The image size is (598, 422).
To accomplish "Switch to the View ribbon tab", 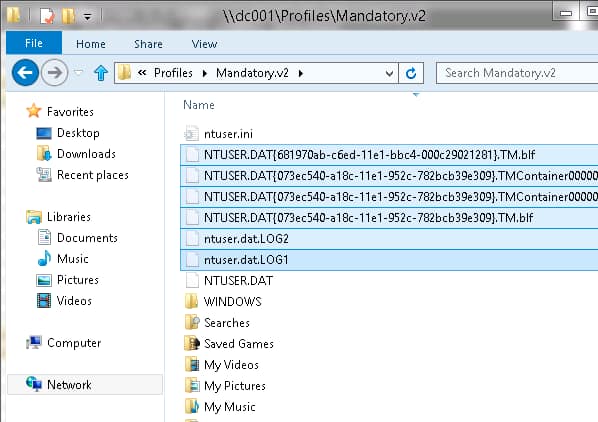I will pos(204,44).
